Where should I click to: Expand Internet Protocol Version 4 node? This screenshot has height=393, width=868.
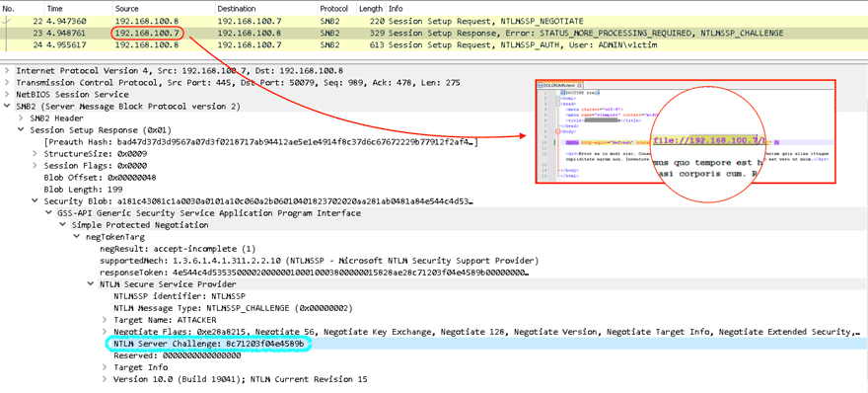point(7,71)
